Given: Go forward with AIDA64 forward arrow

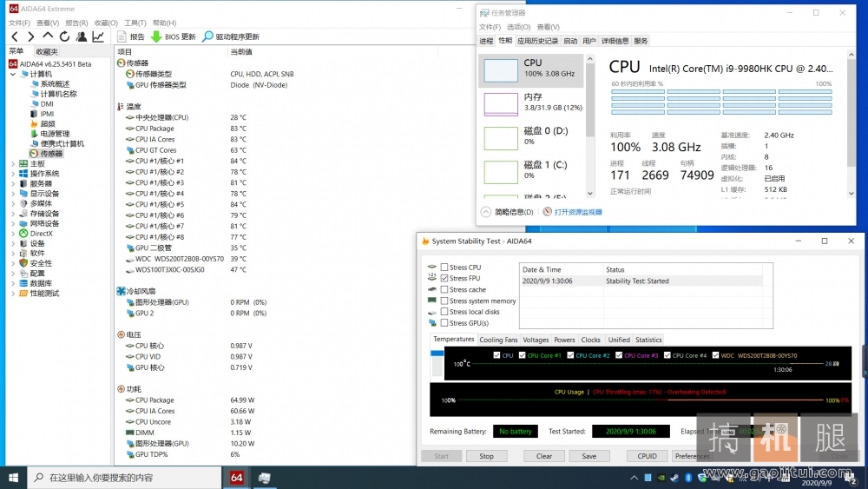Looking at the screenshot, I should tap(31, 37).
